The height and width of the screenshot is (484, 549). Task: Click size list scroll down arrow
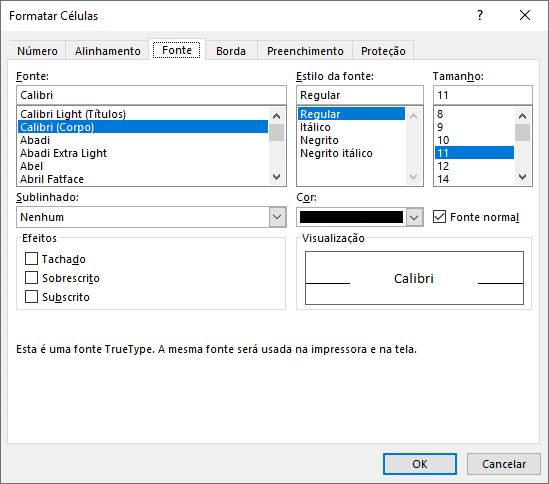pos(522,177)
